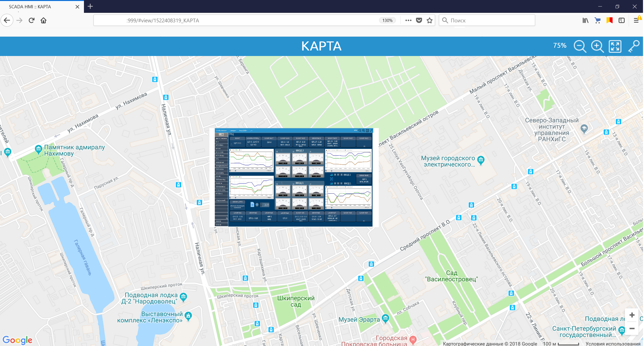Click the Выставочный комплекс «Ленэкспо» marker pin
Screen dimensions: 644x346
188,316
